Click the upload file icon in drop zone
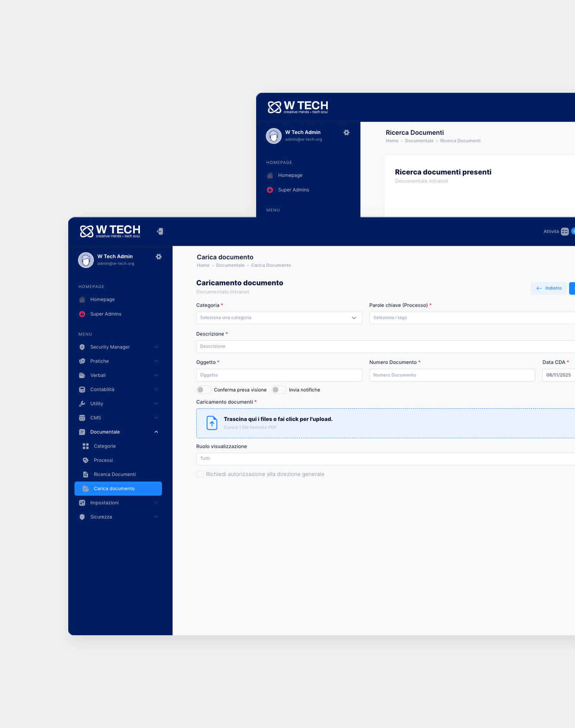This screenshot has height=728, width=575. pyautogui.click(x=212, y=423)
